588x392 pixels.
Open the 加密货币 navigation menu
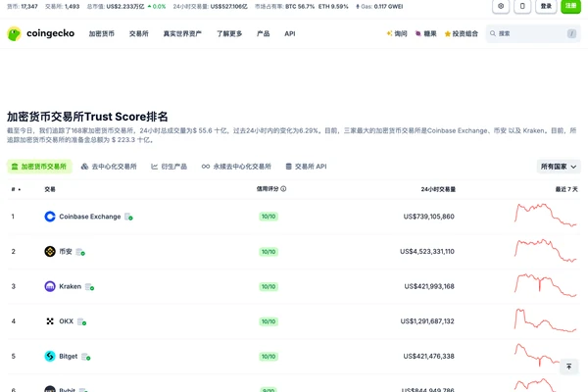pos(102,33)
